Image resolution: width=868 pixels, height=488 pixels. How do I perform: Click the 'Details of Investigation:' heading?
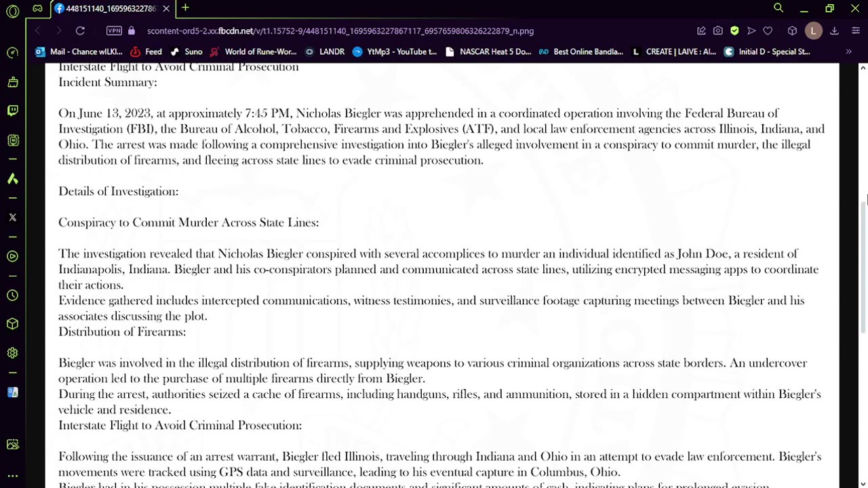118,191
